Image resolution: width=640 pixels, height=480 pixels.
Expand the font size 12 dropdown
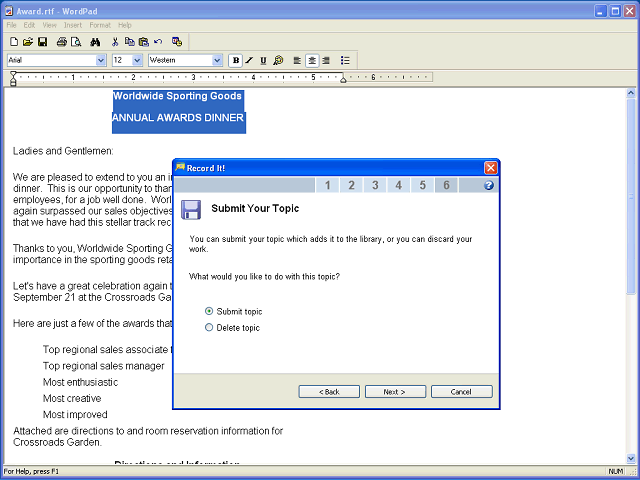click(137, 60)
